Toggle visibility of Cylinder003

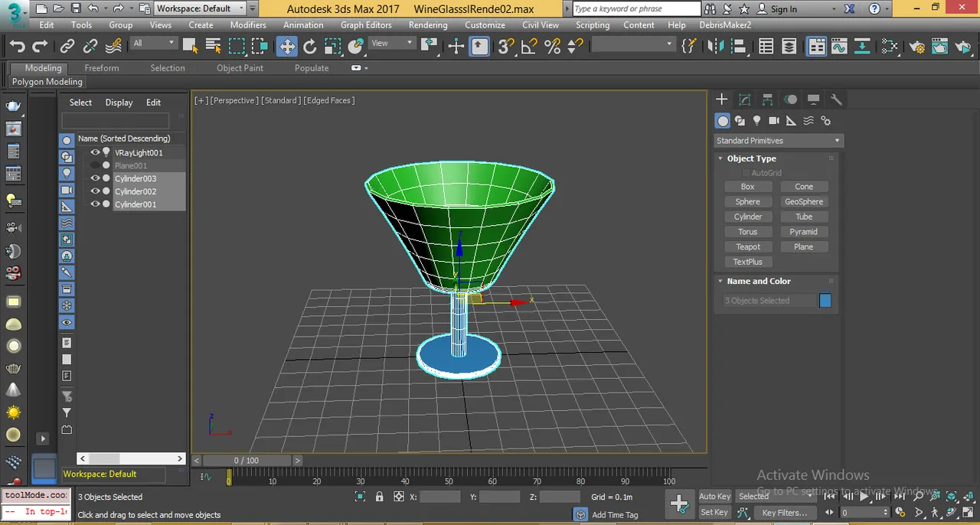click(x=95, y=178)
